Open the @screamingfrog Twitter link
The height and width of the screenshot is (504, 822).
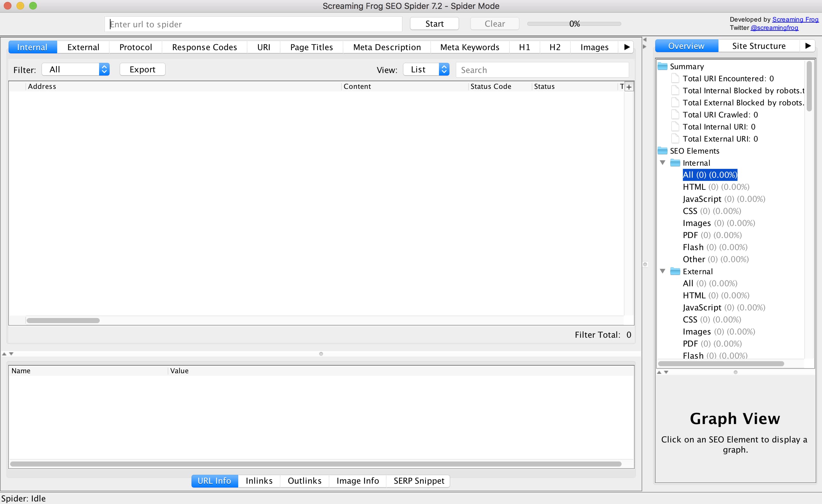click(x=774, y=28)
